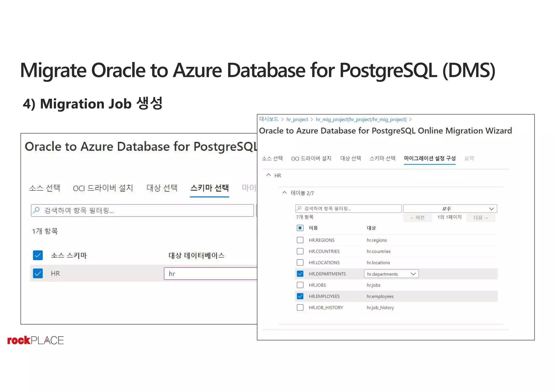Viewport: 555px width, 392px height.
Task: Click the hr target database field
Action: click(210, 274)
